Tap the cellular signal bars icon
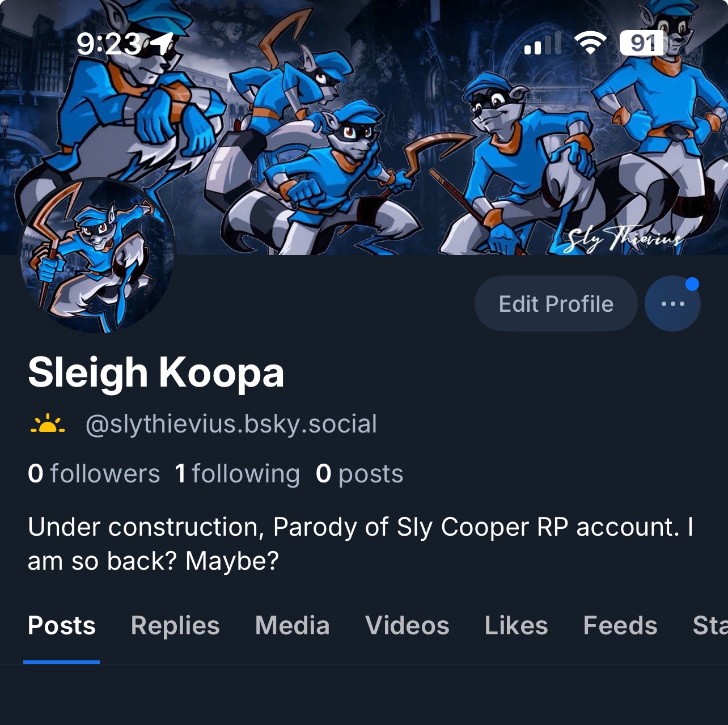Image resolution: width=728 pixels, height=725 pixels. coord(543,44)
